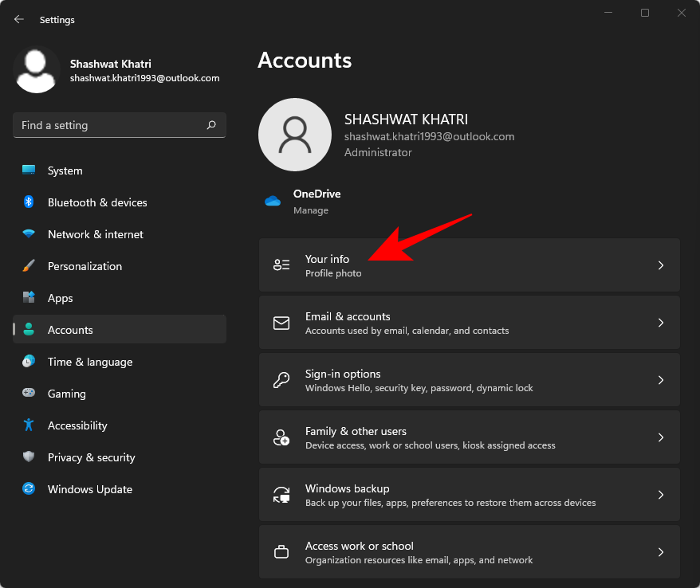
Task: Open the Manage OneDrive link
Action: (x=311, y=210)
